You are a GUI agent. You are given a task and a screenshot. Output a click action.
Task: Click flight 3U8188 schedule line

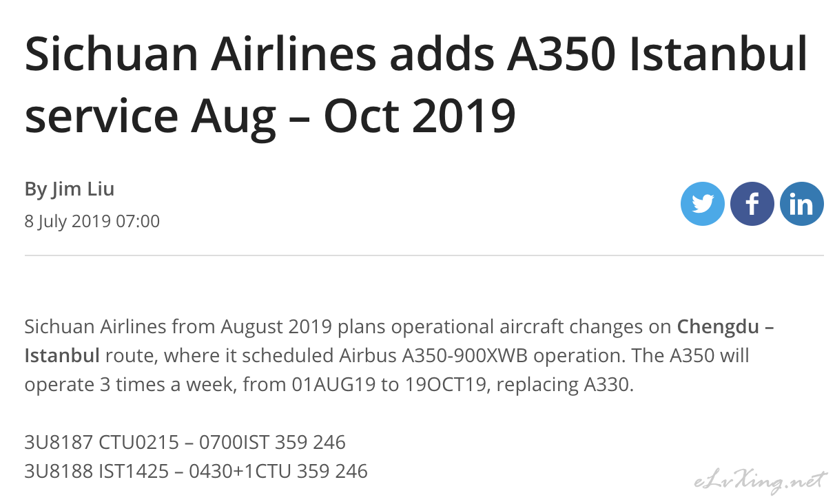[x=196, y=471]
